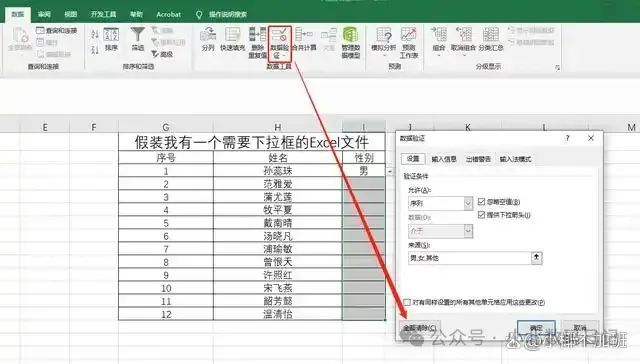Screen dimensions: 640x364
Task: Open the 管理数据模型 icon
Action: click(351, 42)
